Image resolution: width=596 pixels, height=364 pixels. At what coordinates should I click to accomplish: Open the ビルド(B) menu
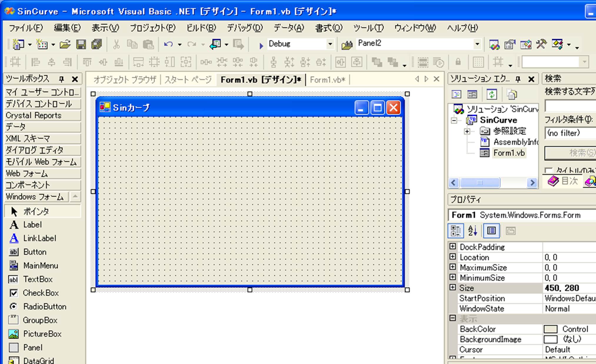[x=201, y=28]
